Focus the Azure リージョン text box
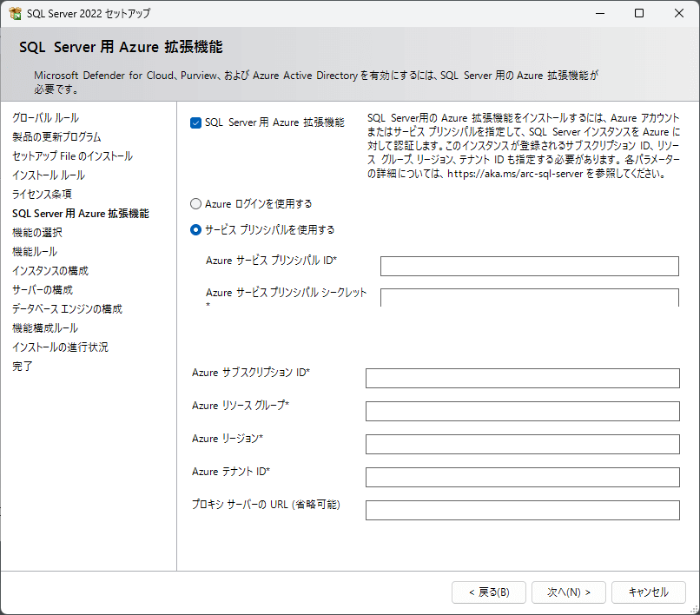Screen dimensions: 700x615 pyautogui.click(x=522, y=445)
